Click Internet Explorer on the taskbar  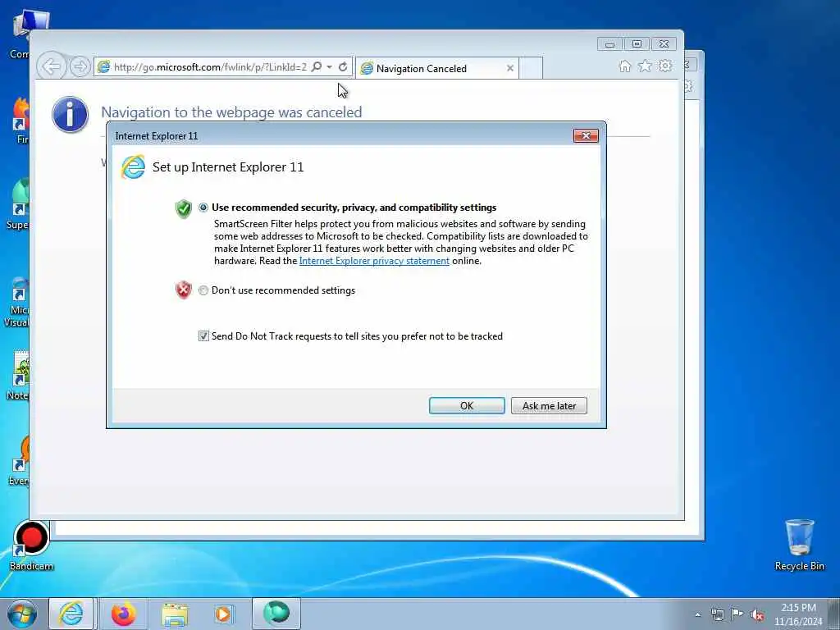click(x=71, y=614)
